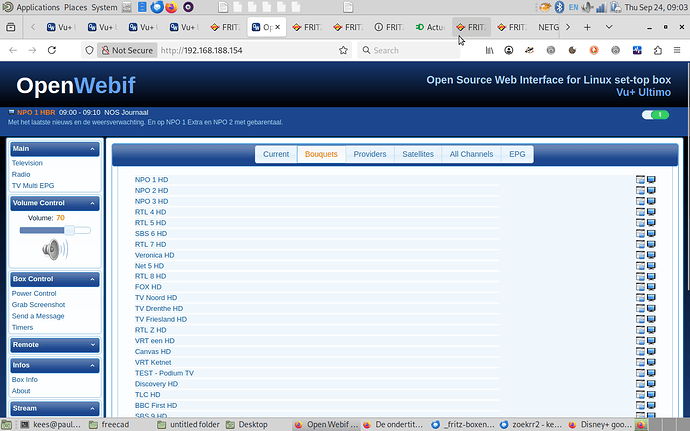
Task: Stream RTL 7 HD via monitor icon
Action: (651, 244)
